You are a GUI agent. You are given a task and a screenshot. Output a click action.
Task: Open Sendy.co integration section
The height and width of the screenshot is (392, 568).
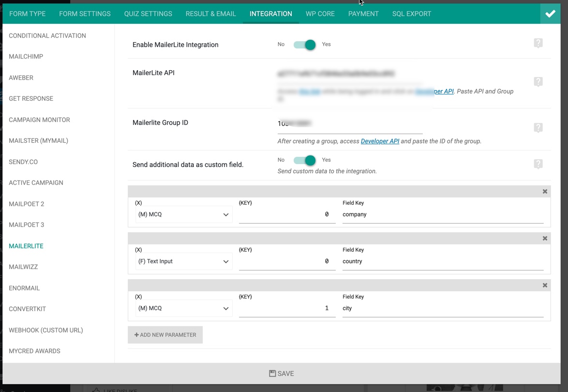[23, 162]
